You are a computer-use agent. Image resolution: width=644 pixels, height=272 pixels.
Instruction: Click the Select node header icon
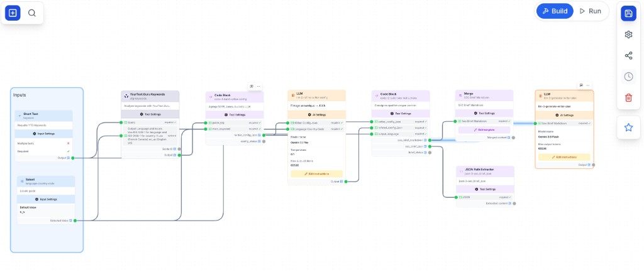coord(22,181)
